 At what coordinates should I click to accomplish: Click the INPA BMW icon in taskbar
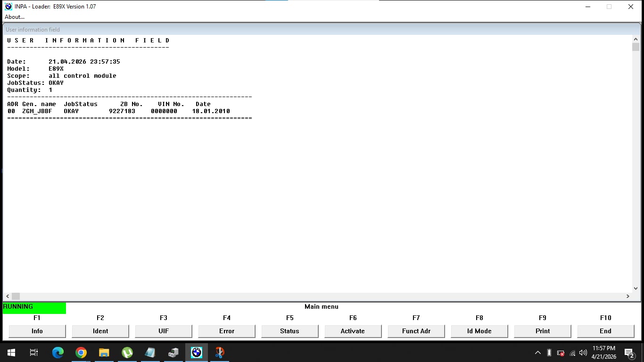(x=196, y=353)
